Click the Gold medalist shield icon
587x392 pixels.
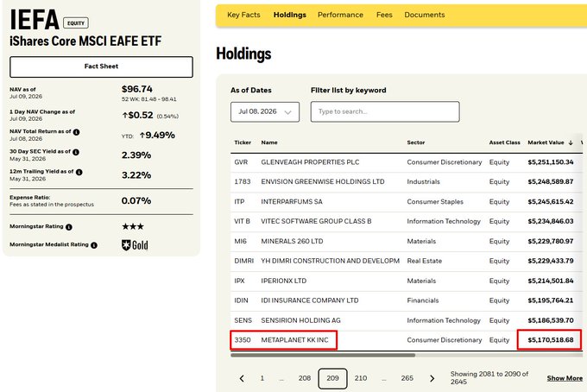click(126, 245)
